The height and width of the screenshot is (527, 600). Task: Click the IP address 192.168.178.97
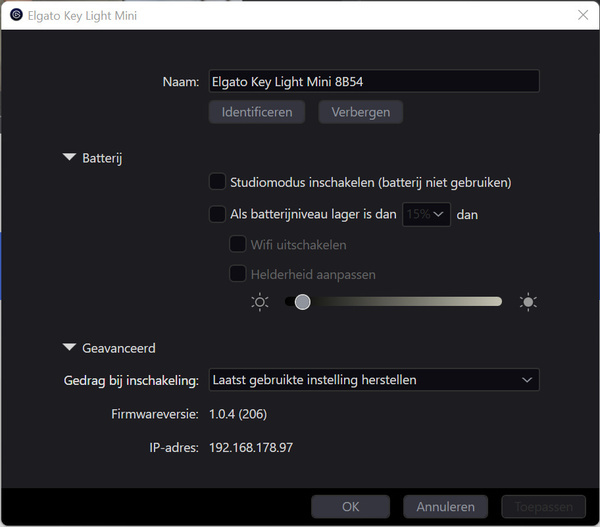[251, 447]
